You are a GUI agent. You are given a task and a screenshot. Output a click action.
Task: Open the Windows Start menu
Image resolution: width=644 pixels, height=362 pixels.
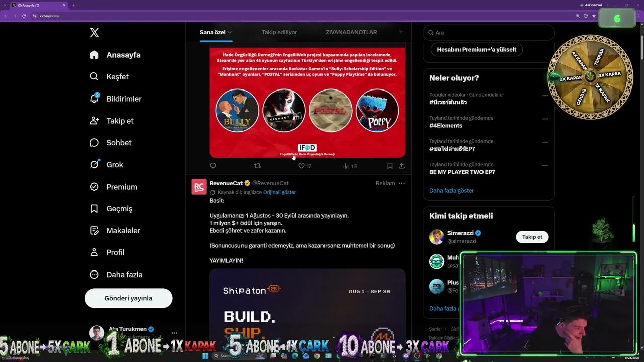pos(205,356)
